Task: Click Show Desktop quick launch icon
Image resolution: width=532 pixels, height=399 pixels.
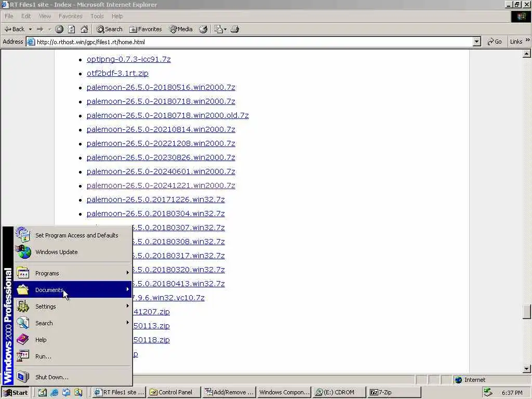Action: tap(43, 393)
